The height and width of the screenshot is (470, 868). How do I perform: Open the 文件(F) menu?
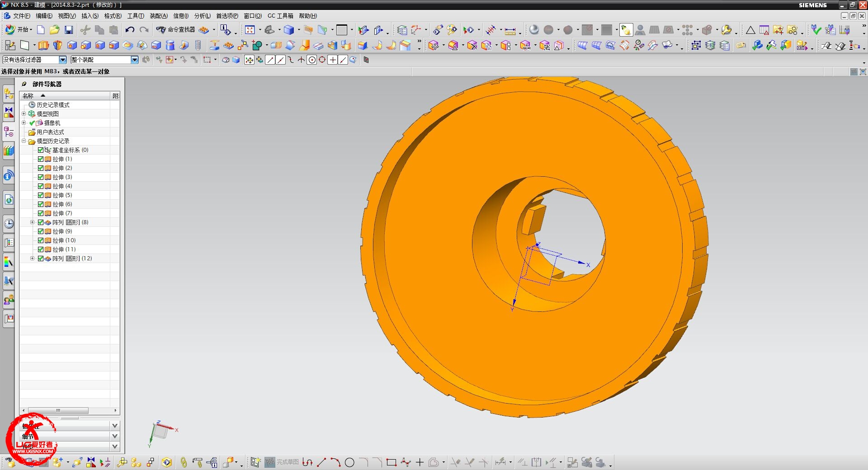pyautogui.click(x=22, y=16)
